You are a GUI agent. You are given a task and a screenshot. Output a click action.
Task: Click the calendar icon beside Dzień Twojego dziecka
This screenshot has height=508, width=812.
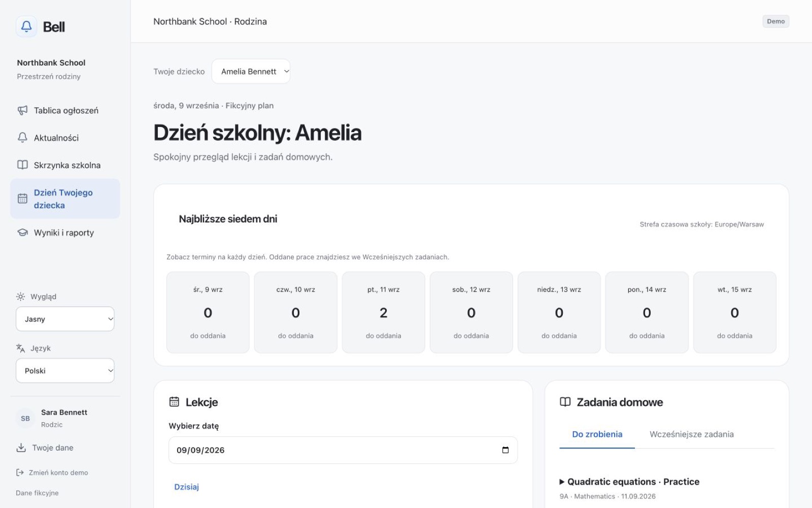click(22, 199)
